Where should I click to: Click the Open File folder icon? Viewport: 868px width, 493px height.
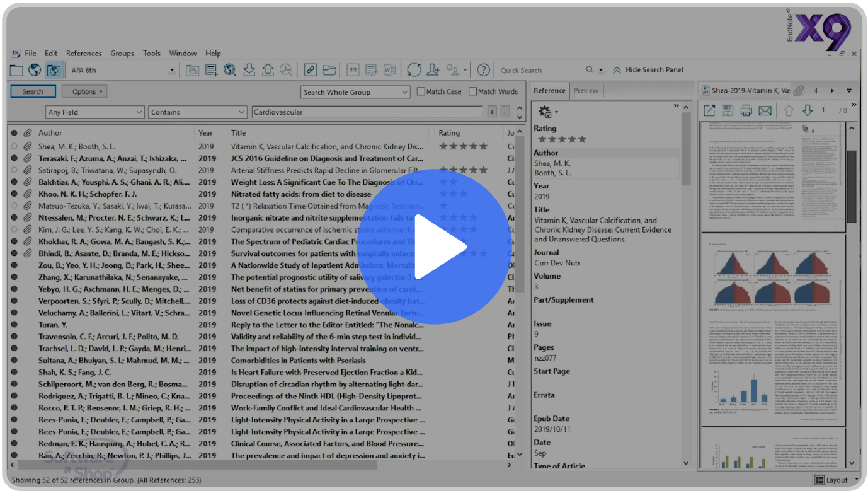[x=329, y=70]
